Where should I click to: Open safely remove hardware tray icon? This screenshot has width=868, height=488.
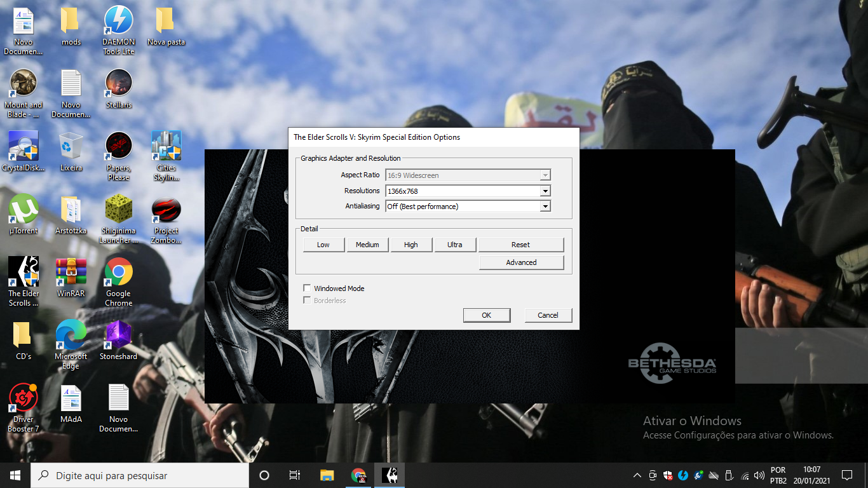729,475
